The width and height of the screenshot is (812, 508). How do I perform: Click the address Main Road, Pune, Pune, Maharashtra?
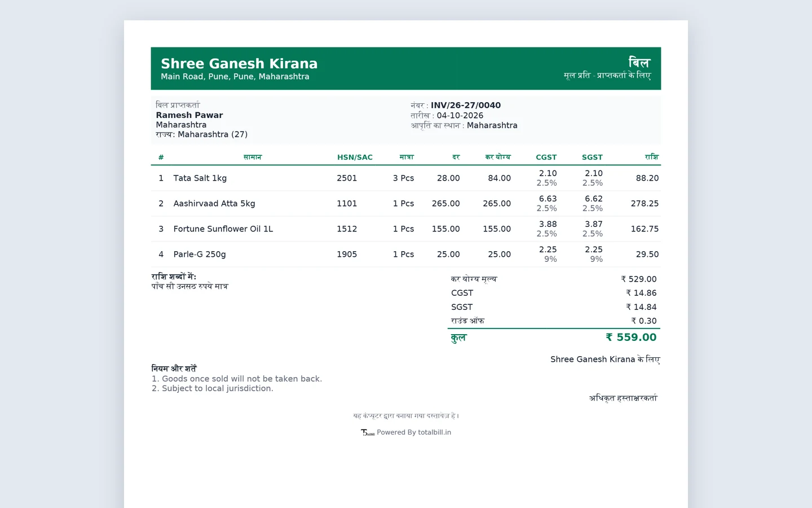click(235, 77)
